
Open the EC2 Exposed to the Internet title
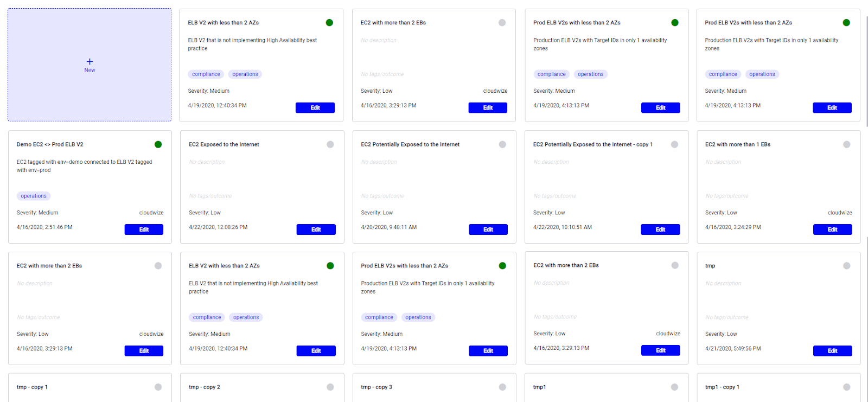pos(224,144)
